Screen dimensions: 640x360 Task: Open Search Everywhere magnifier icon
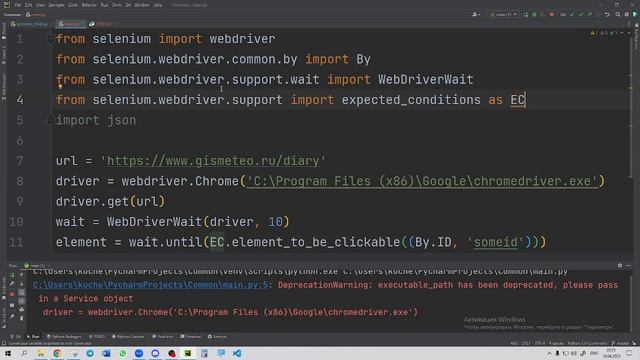click(x=618, y=15)
